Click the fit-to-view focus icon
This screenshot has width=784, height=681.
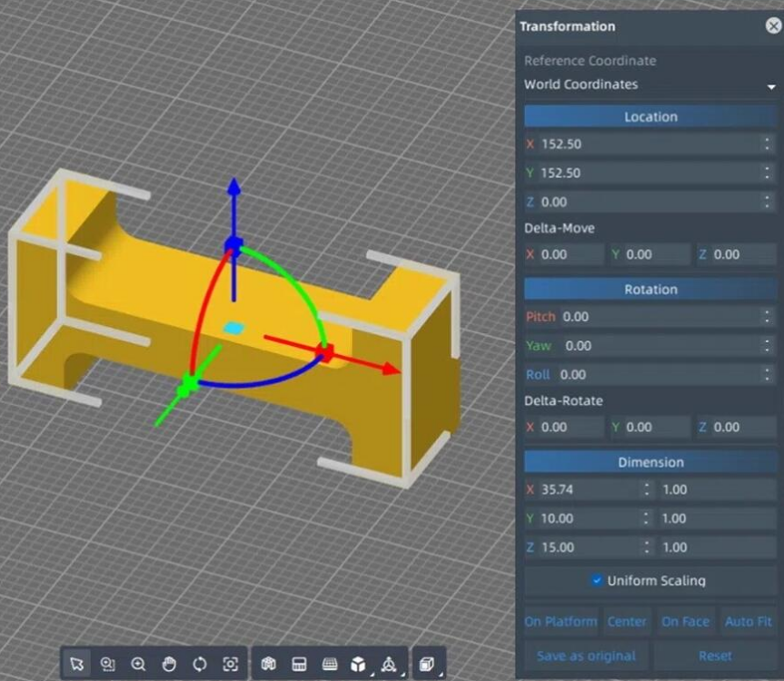[x=231, y=664]
